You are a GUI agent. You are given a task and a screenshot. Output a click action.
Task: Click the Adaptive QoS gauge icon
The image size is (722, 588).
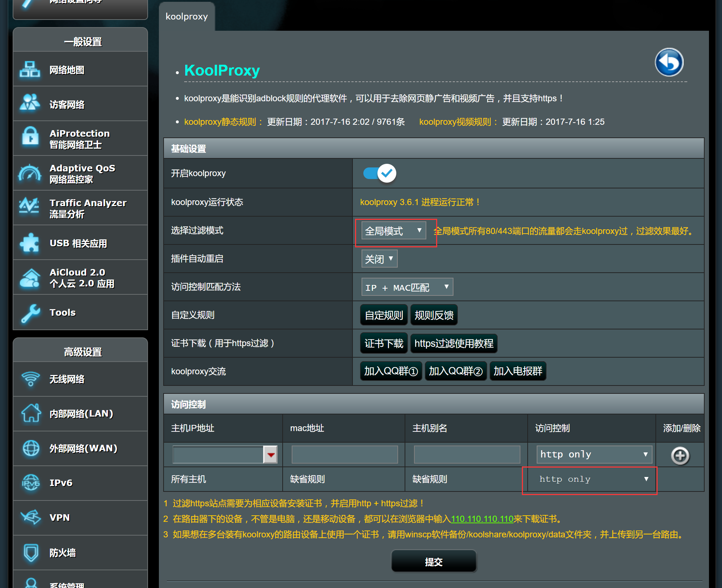(x=30, y=173)
